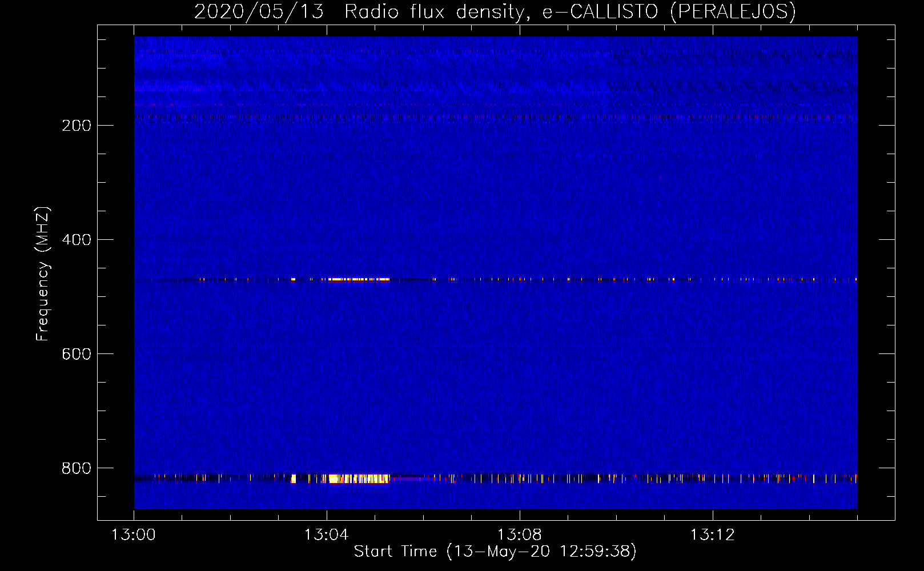The image size is (924, 571).
Task: Click the "Start Time (13-May-20 12:59:38)" label
Action: point(495,552)
